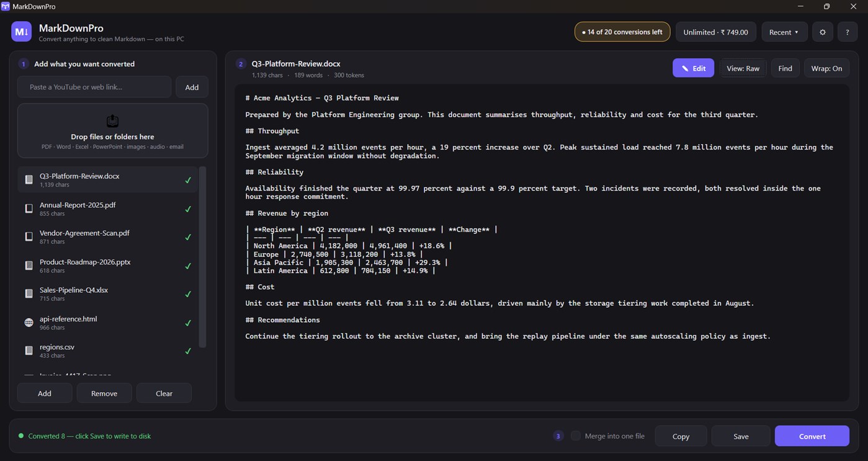Click the upload tray icon in drop zone
Screen dimensions: 868x461
point(112,121)
